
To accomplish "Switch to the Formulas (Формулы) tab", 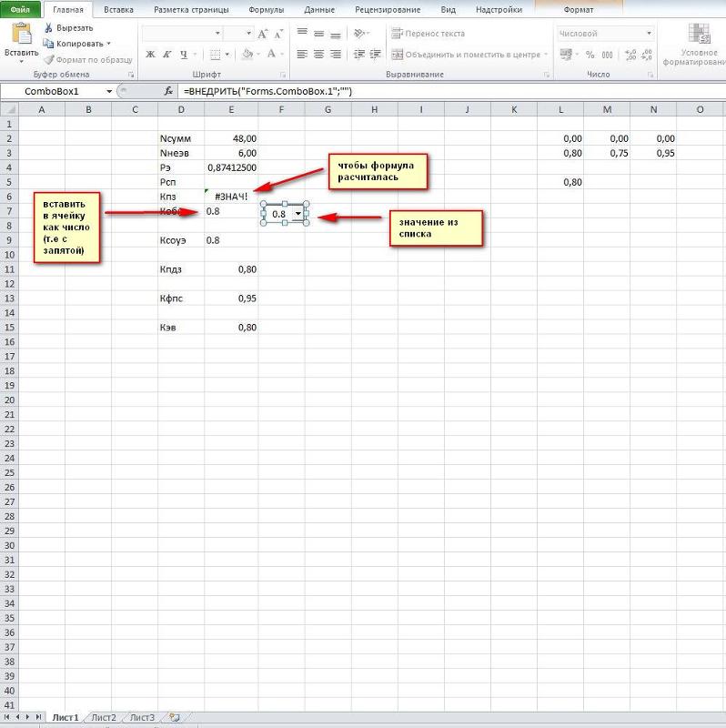I will point(266,9).
